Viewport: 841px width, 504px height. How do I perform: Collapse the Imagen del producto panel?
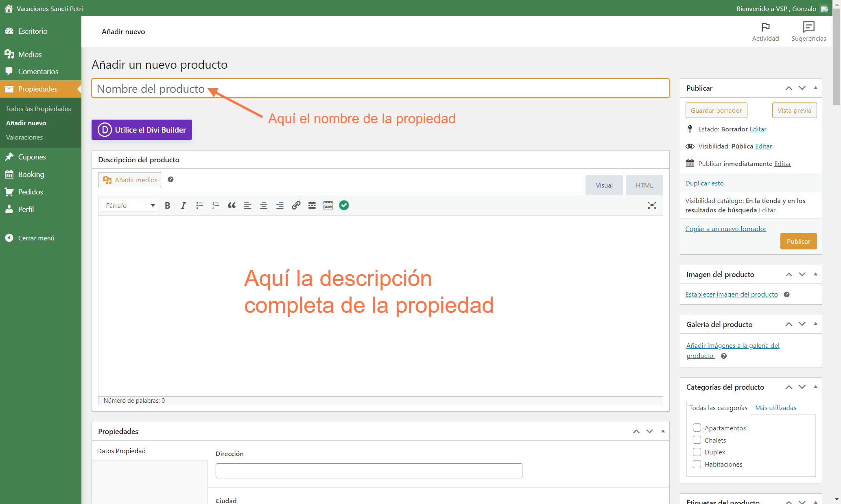coord(815,274)
